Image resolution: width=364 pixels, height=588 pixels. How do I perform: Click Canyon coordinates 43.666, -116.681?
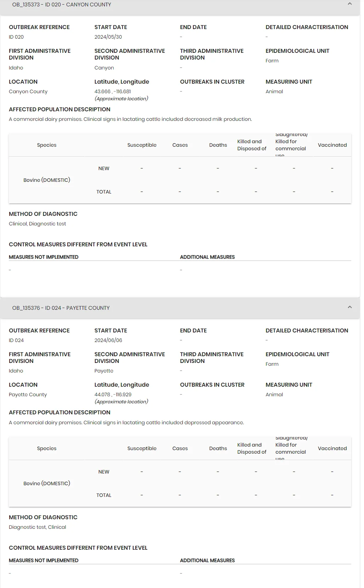pyautogui.click(x=113, y=91)
